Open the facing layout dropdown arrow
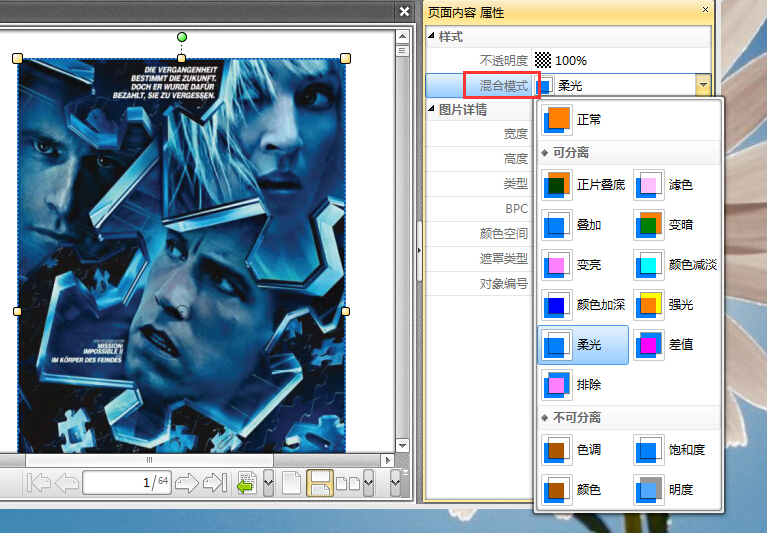The image size is (767, 533). pyautogui.click(x=368, y=483)
